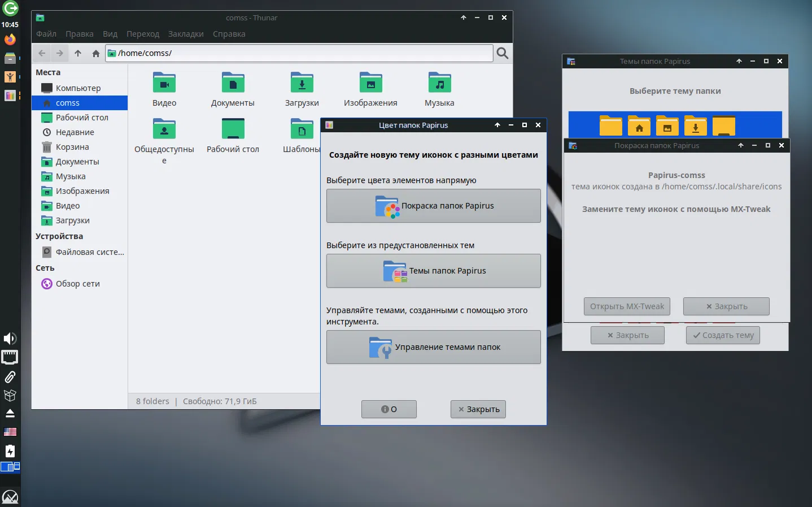Open Обзор сети in the sidebar
The width and height of the screenshot is (812, 507).
pyautogui.click(x=80, y=284)
